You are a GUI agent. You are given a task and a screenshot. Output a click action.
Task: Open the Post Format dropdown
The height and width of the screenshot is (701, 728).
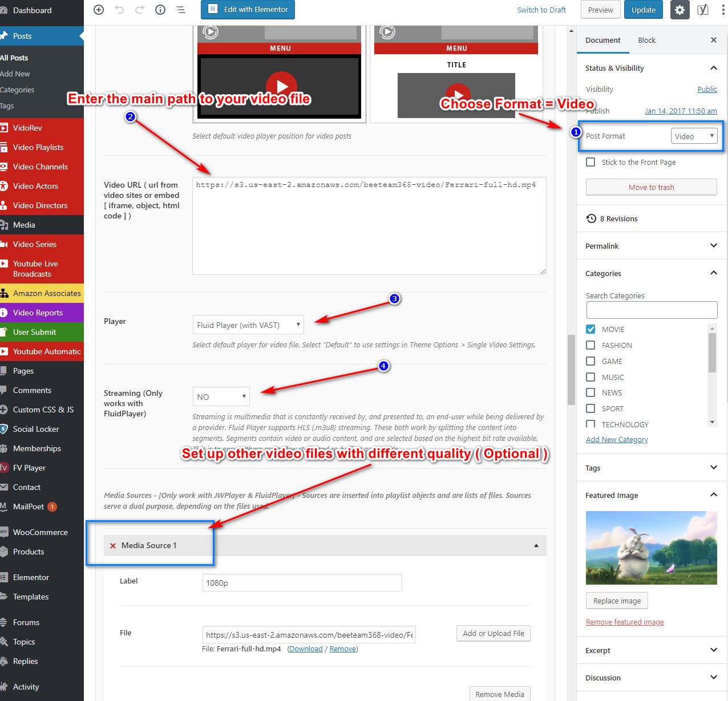point(694,136)
